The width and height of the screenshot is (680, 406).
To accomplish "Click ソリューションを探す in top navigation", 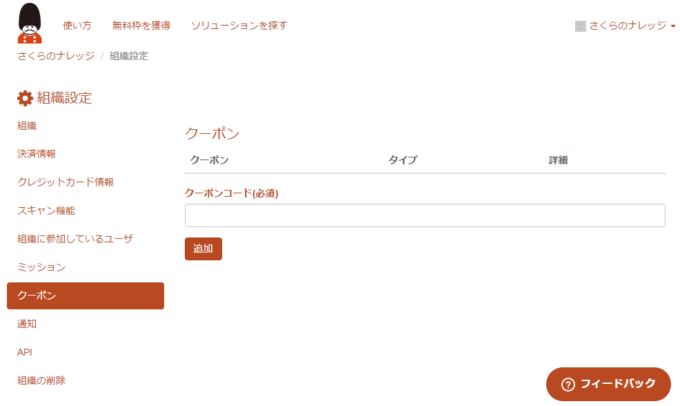I will (x=239, y=25).
